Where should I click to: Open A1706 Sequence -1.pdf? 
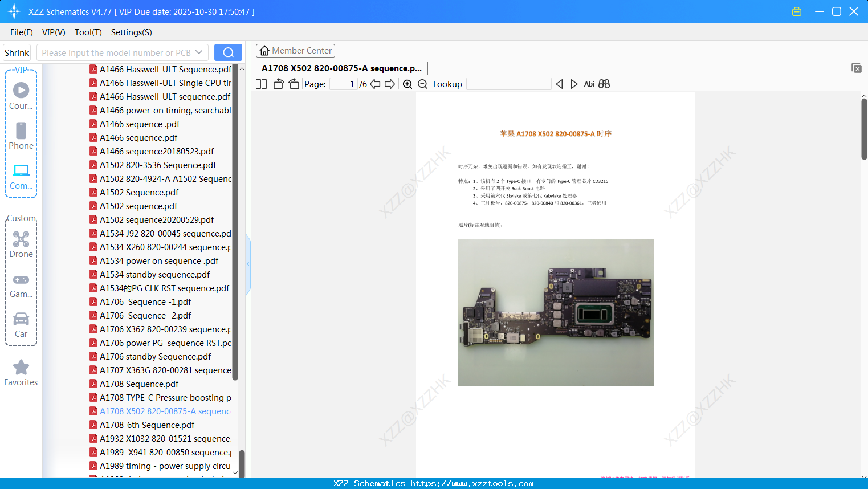pyautogui.click(x=141, y=301)
